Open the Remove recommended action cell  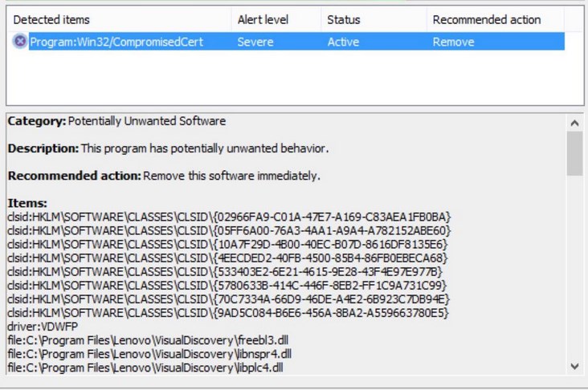[454, 42]
